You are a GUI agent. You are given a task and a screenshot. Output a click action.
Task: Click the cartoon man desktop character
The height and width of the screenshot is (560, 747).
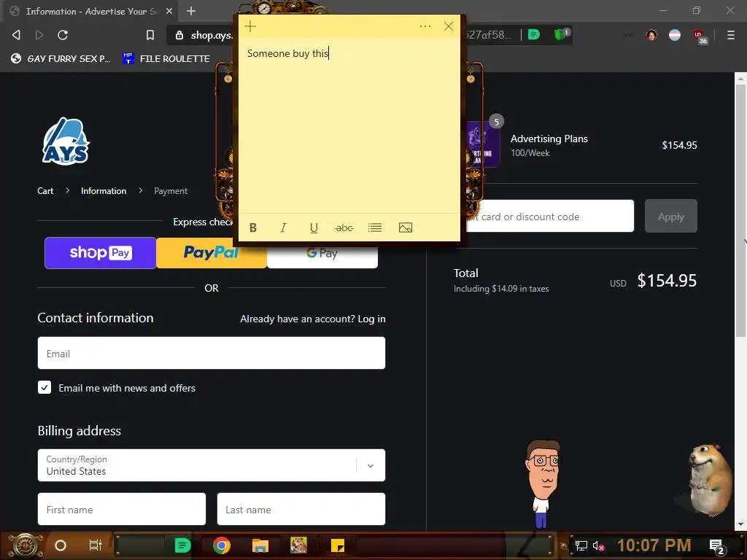pyautogui.click(x=543, y=483)
